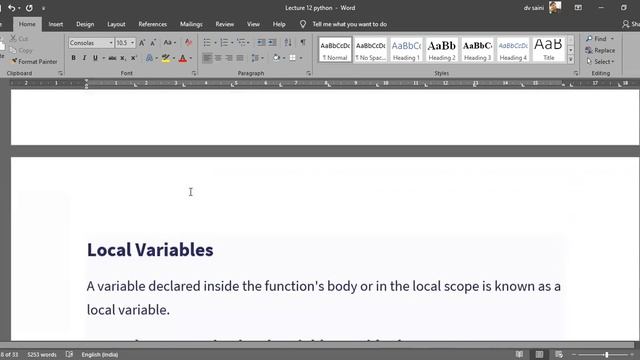The height and width of the screenshot is (360, 640).
Task: Click the Multilevel List icon
Action: (241, 42)
